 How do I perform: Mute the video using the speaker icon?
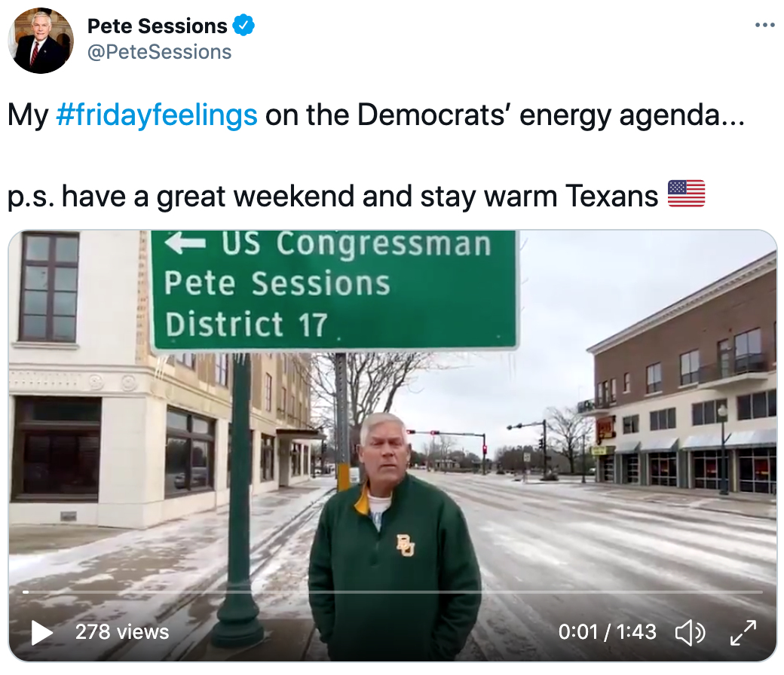pos(690,633)
